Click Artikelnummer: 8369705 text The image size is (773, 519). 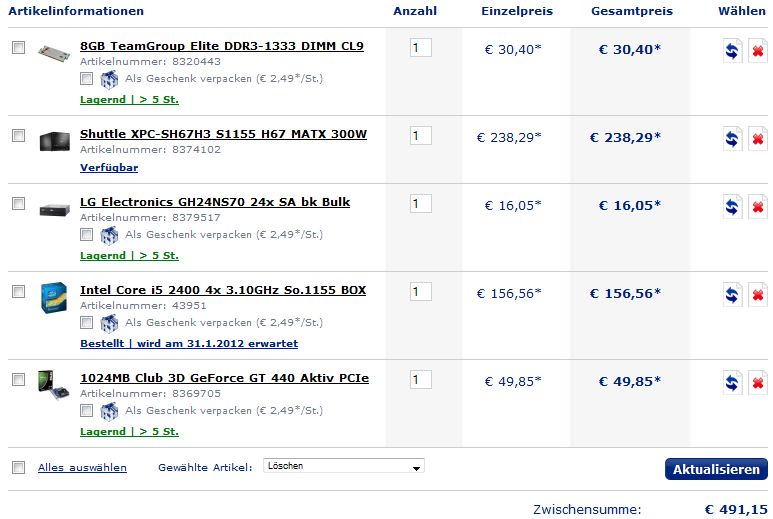pos(150,393)
